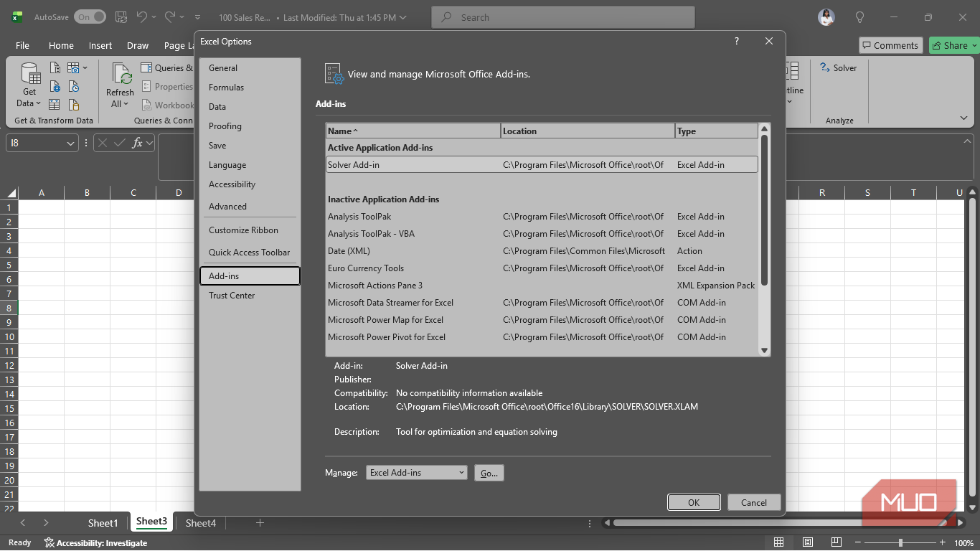Open the Home ribbon tab
The width and height of the screenshot is (980, 551).
pos(61,45)
